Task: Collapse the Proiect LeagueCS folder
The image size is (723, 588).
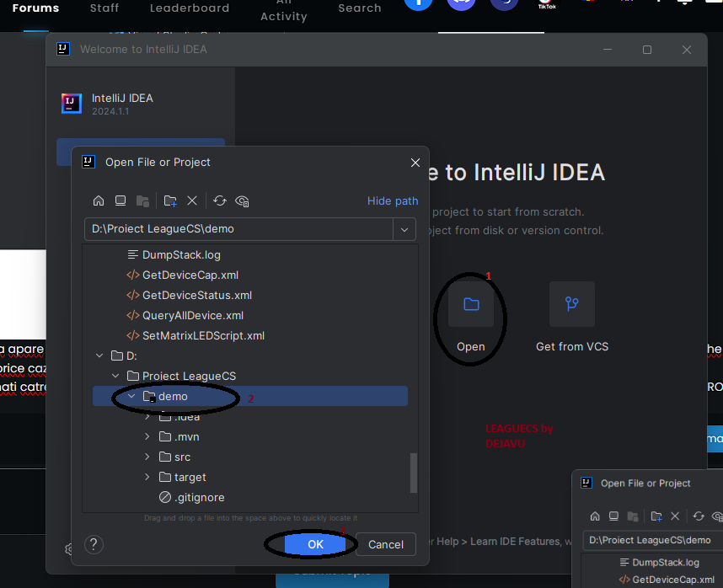Action: click(115, 376)
